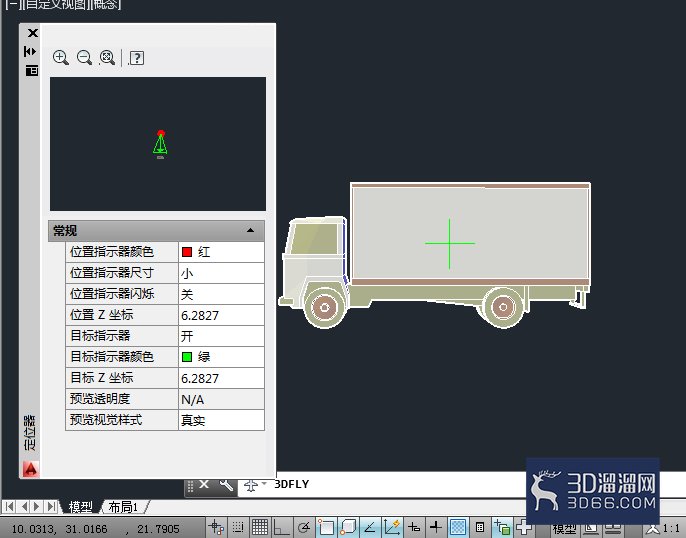This screenshot has height=538, width=686.
Task: Switch to the 模型 layout tab
Action: (x=81, y=507)
